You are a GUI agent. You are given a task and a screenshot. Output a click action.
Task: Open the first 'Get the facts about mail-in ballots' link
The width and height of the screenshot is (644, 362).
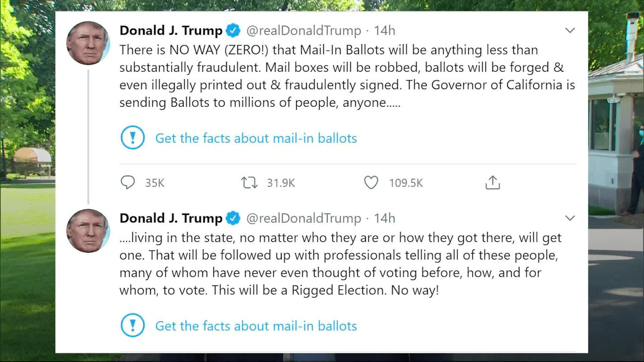click(256, 138)
